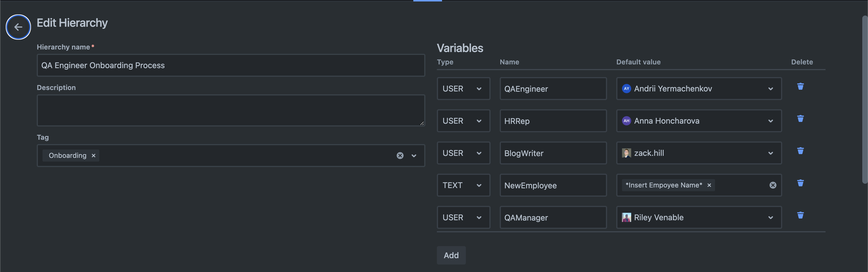The height and width of the screenshot is (272, 868).
Task: Remove the *Insert Empoyee Name* chip
Action: tap(709, 185)
